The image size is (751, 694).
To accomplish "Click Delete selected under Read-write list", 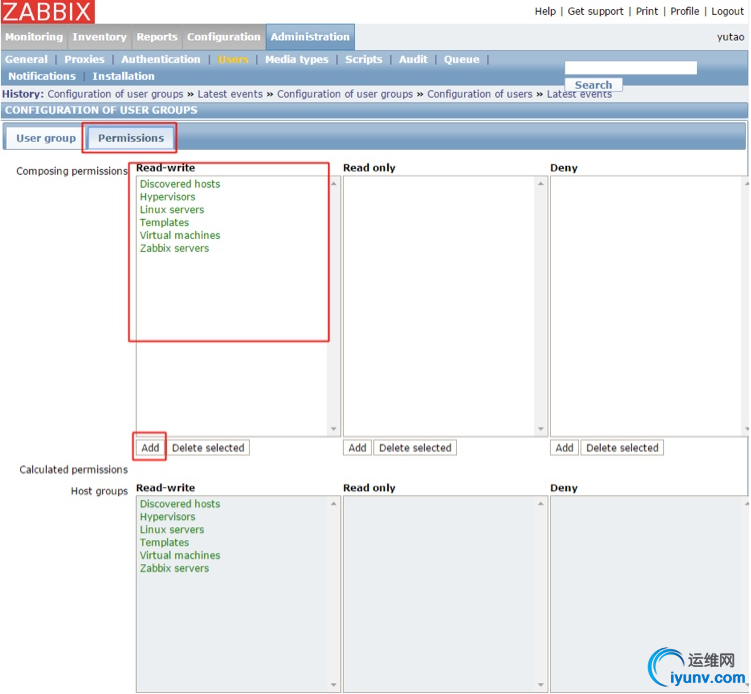I will 208,448.
